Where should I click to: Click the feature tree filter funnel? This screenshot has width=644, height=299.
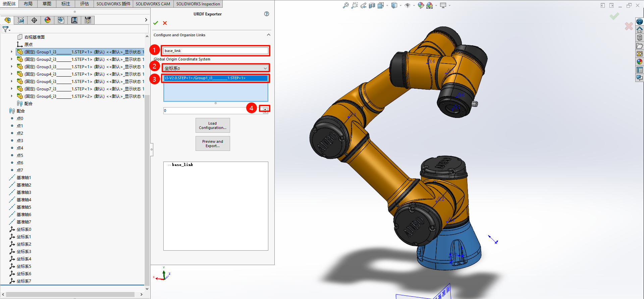tap(6, 30)
